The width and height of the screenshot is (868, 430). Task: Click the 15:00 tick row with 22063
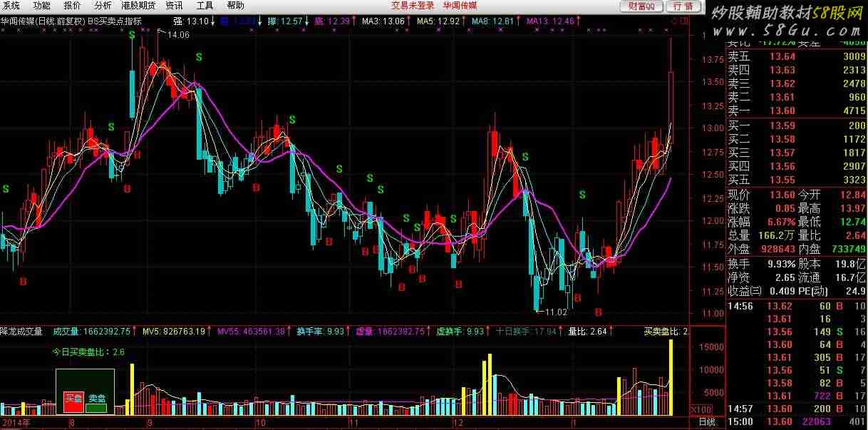797,421
